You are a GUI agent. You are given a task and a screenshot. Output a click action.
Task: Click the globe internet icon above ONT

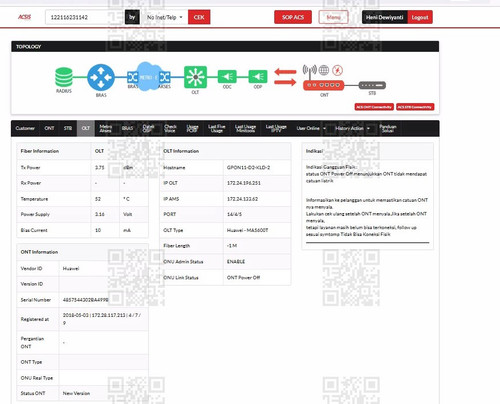coord(324,70)
